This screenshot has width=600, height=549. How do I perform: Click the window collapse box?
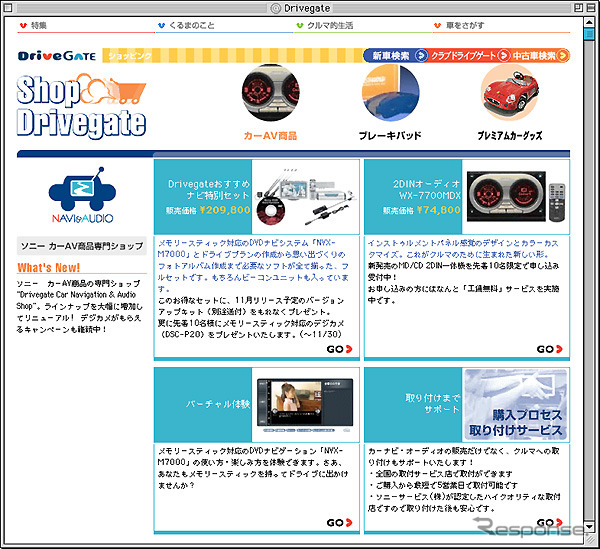click(x=589, y=8)
